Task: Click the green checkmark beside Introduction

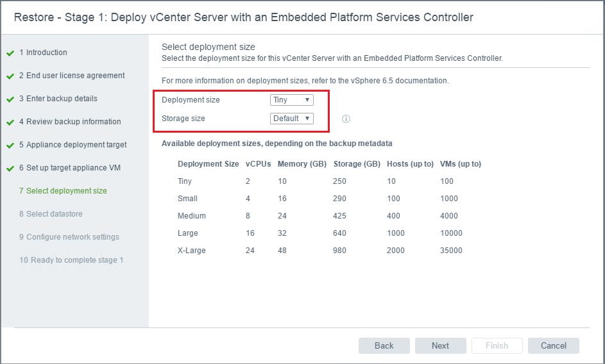Action: coord(10,53)
